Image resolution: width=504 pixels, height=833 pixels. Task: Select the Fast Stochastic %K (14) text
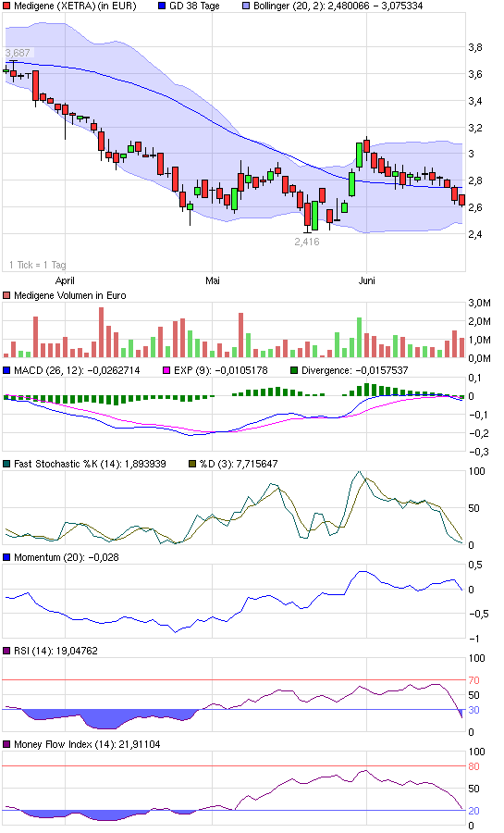pos(90,464)
